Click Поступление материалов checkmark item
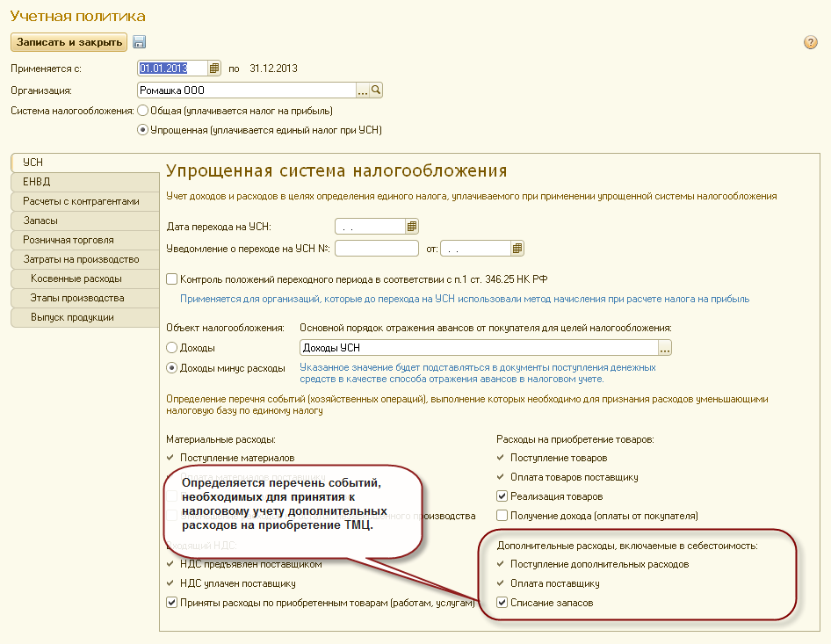This screenshot has height=644, width=831. (230, 458)
